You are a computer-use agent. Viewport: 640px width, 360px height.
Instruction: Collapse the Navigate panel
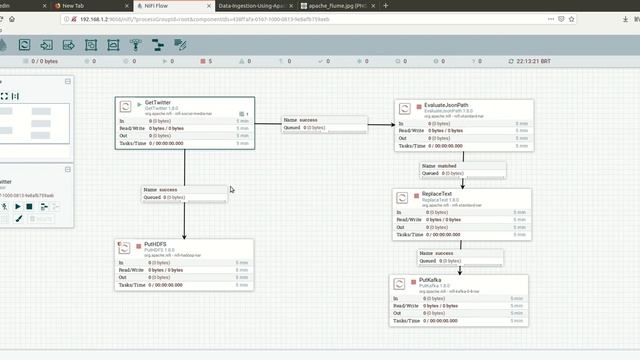pyautogui.click(x=68, y=82)
